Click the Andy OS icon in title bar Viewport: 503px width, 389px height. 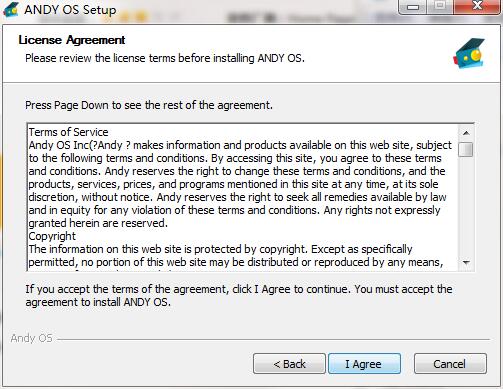11,9
